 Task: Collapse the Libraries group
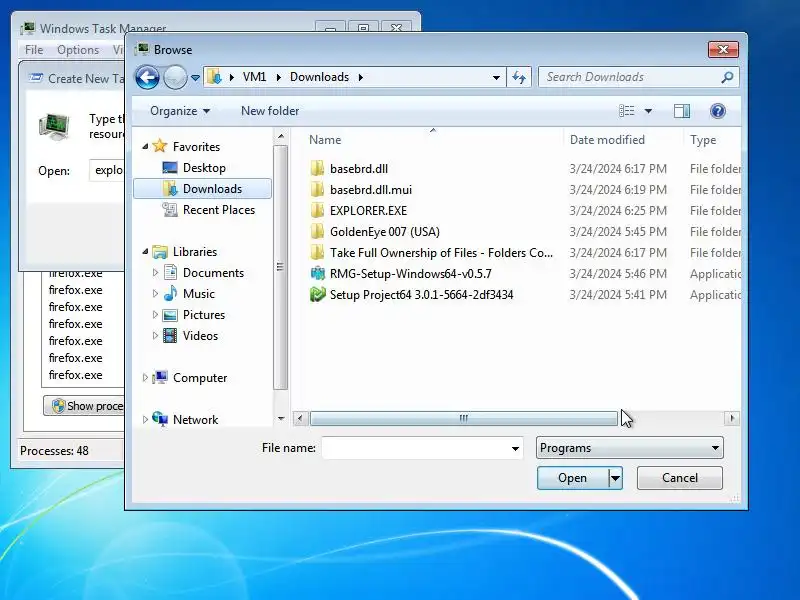coord(145,252)
